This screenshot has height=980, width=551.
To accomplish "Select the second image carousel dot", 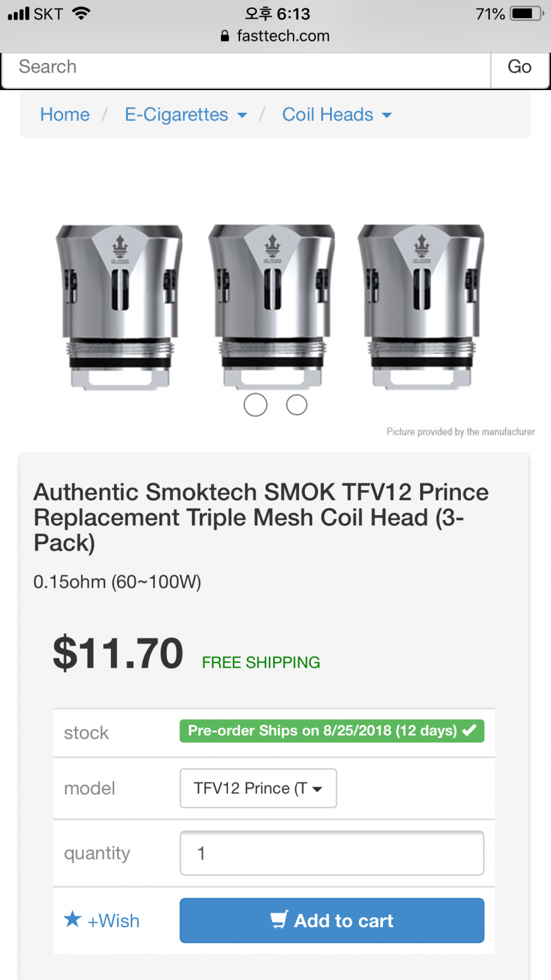I will pos(297,405).
